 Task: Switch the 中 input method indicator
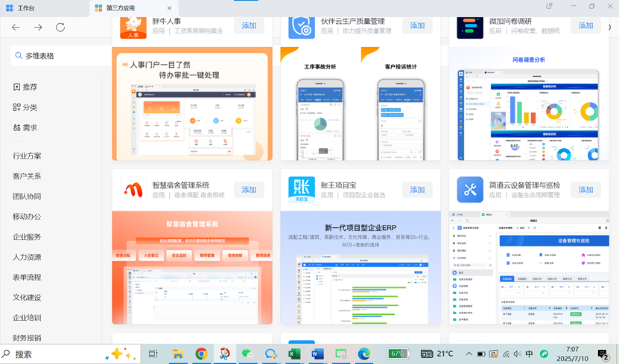pyautogui.click(x=530, y=354)
